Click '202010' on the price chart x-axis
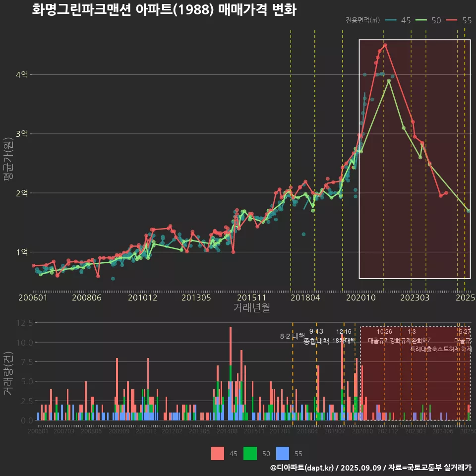 coord(361,297)
